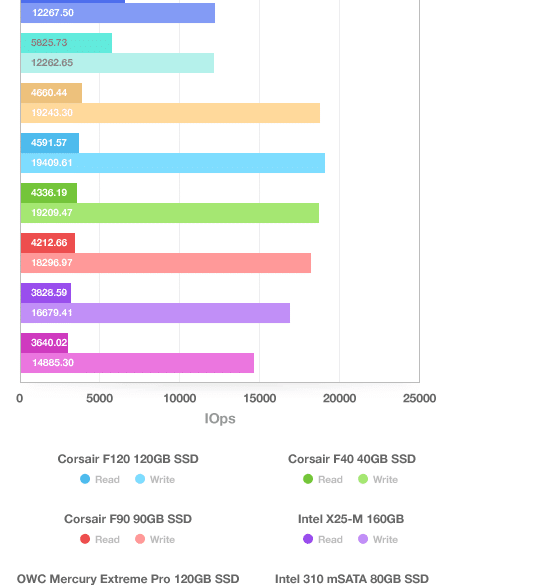
Task: Select the 14885.30 magenta write bar
Action: [137, 363]
